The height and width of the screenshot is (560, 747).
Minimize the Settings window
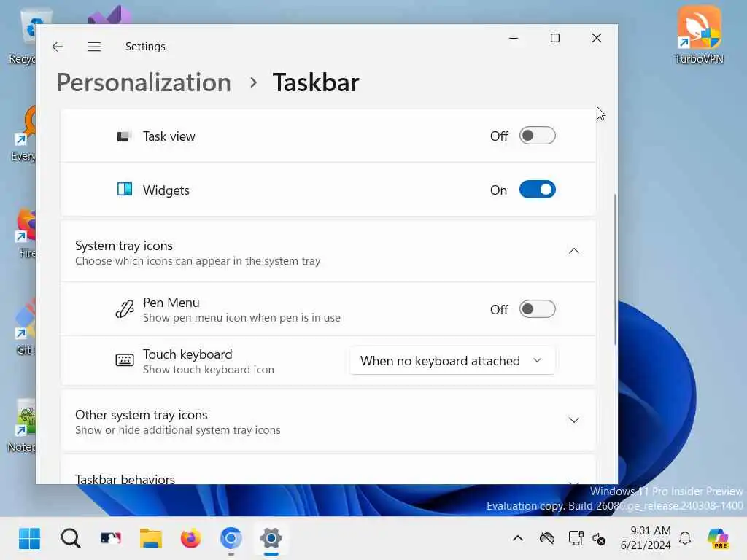(514, 38)
